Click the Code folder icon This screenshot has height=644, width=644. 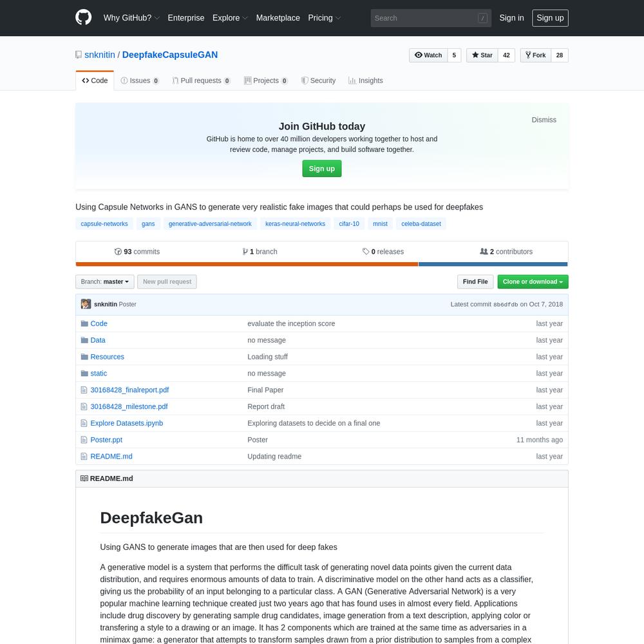click(x=84, y=324)
